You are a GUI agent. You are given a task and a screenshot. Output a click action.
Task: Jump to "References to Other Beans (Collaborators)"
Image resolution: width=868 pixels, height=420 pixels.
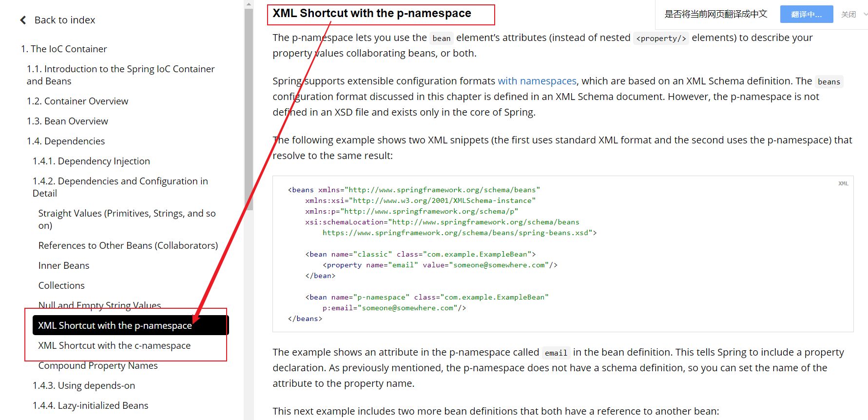coord(128,245)
